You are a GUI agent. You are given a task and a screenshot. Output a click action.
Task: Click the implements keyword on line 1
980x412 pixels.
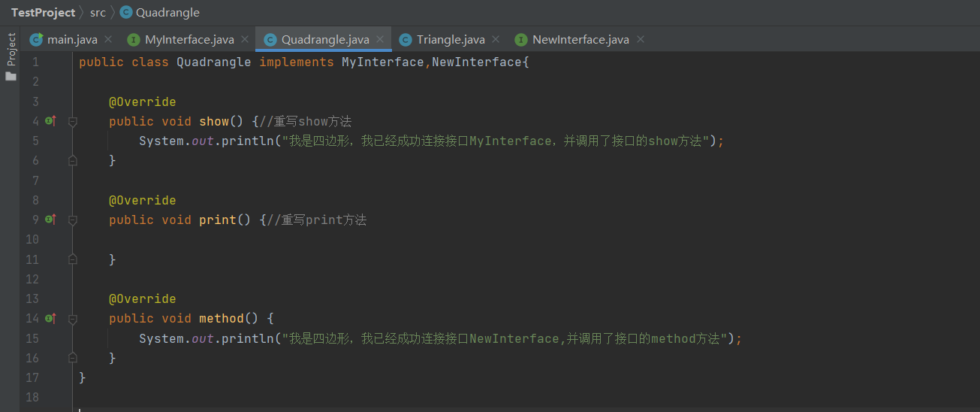pos(297,62)
